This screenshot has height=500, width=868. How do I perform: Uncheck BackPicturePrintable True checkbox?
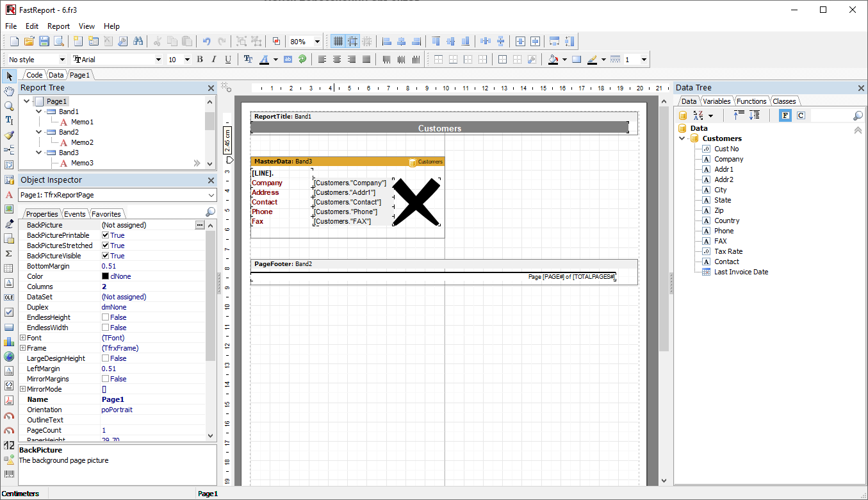(x=105, y=235)
